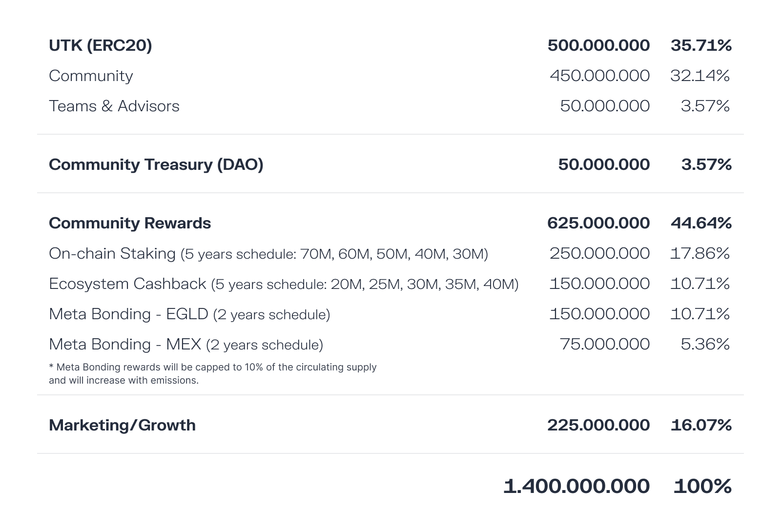Viewport: 781px width, 532px height.
Task: Click the 44.64% percentage value
Action: tap(701, 223)
